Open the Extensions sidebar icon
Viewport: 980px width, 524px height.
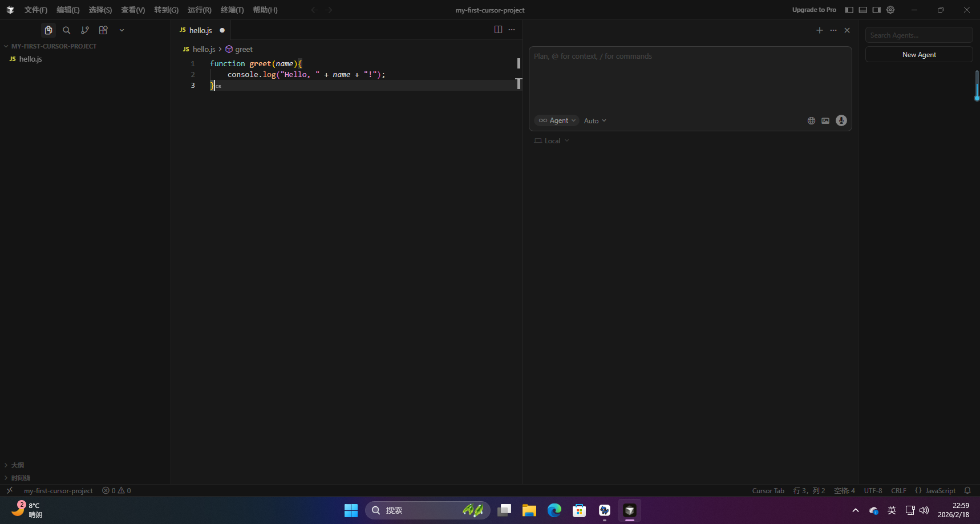pos(103,30)
